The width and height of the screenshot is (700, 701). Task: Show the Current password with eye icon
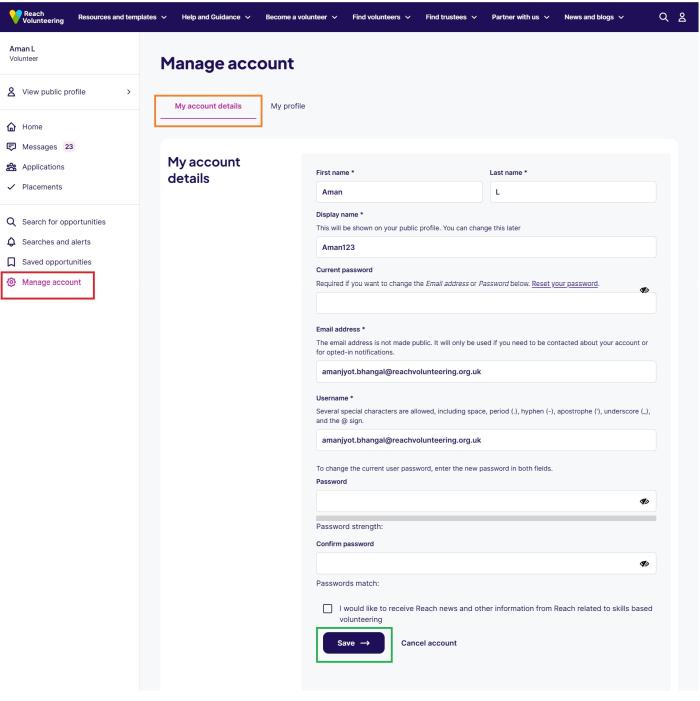click(644, 290)
